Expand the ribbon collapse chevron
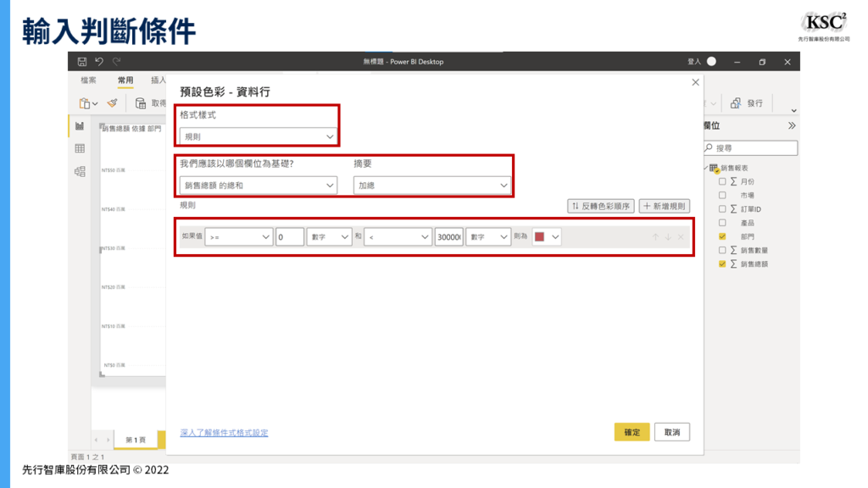Screen dimensions: 868x488 793,111
